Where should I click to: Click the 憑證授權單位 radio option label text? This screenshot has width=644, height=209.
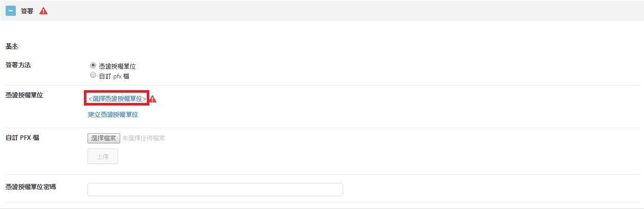[117, 66]
